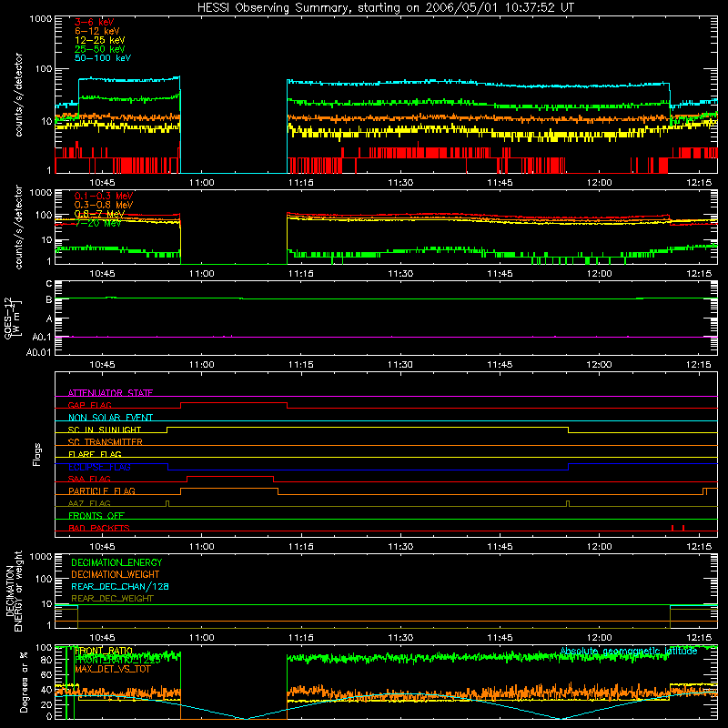
Task: Click the 12:15 tick under the GOES panel
Action: click(698, 365)
